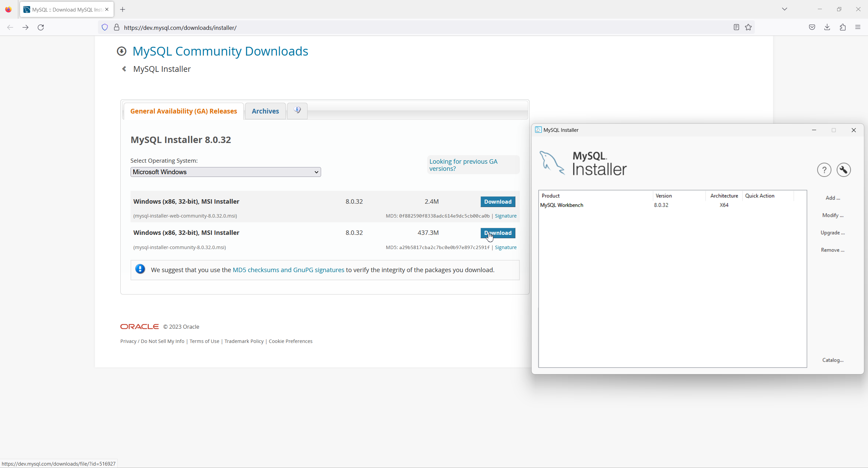The image size is (868, 468).
Task: Click the Save to Pocket icon
Action: [812, 27]
